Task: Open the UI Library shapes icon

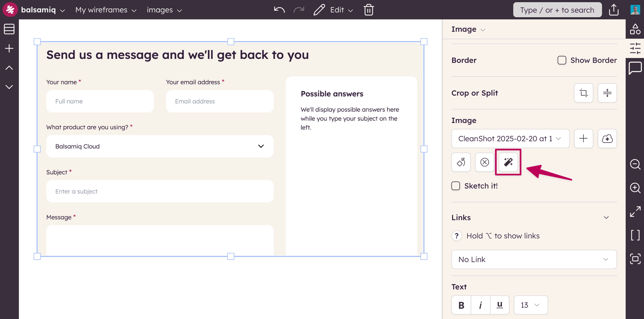Action: pyautogui.click(x=635, y=29)
